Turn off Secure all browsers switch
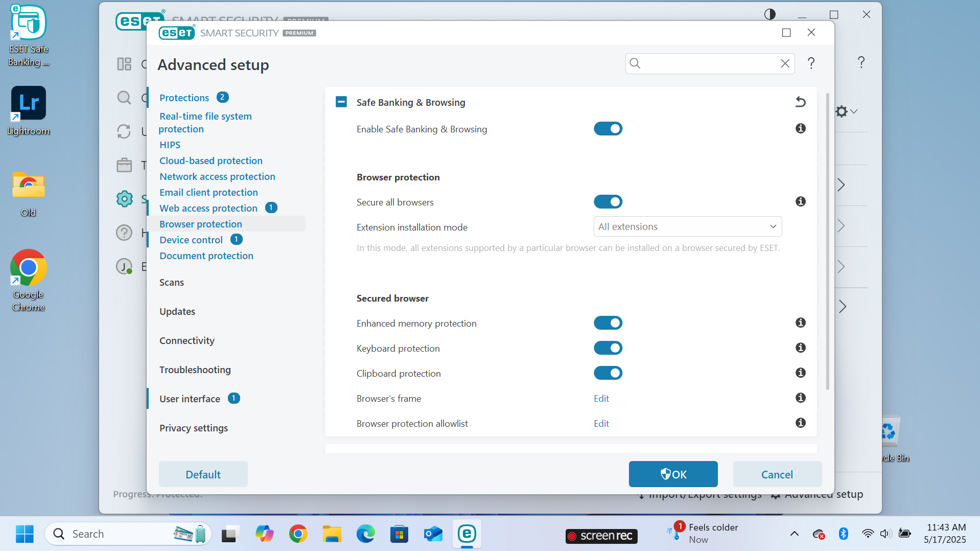This screenshot has width=980, height=551. 608,202
